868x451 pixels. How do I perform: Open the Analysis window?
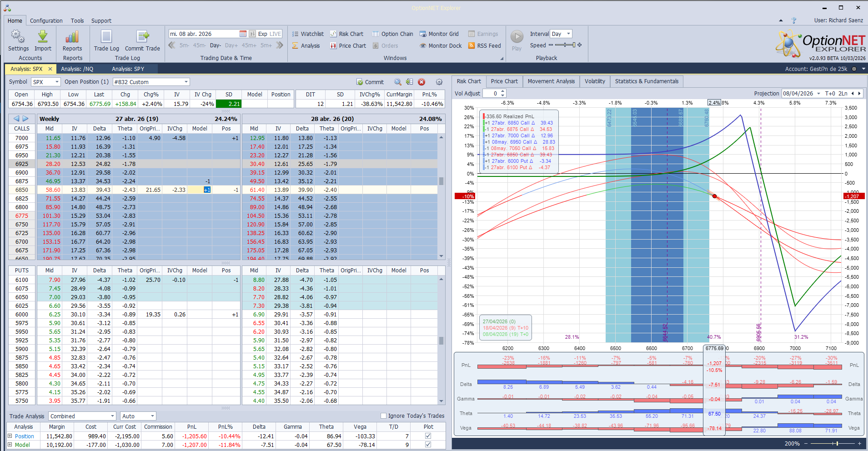[306, 45]
